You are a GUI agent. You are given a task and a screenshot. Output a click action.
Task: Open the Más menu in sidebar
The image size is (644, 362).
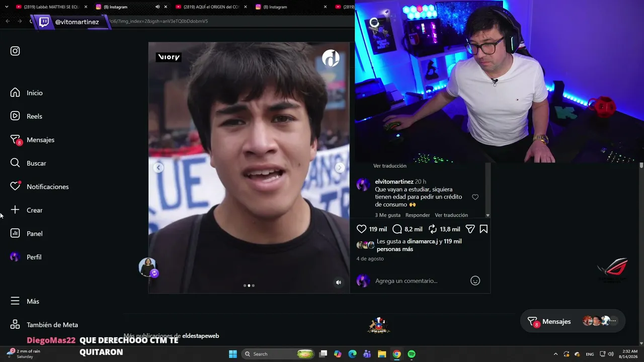(x=25, y=301)
